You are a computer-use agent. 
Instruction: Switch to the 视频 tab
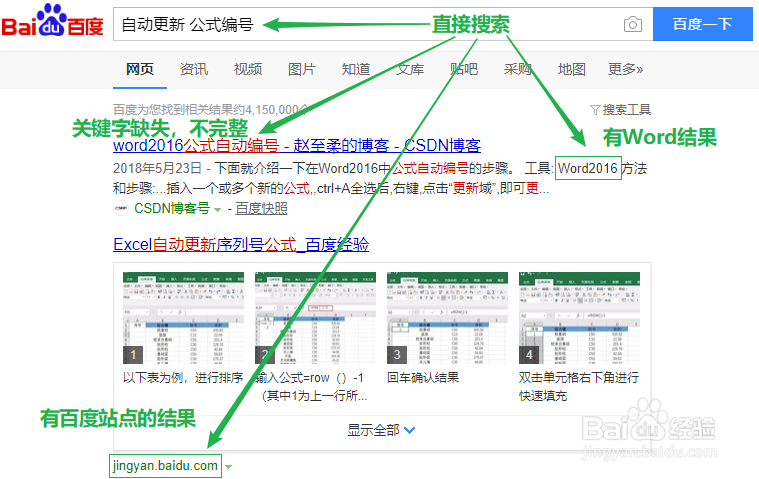[x=248, y=69]
